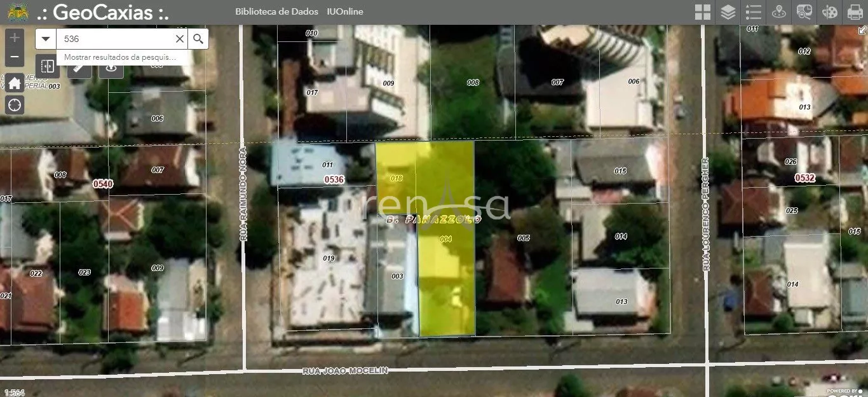The height and width of the screenshot is (397, 868).
Task: Click the find my location button
Action: [x=15, y=104]
